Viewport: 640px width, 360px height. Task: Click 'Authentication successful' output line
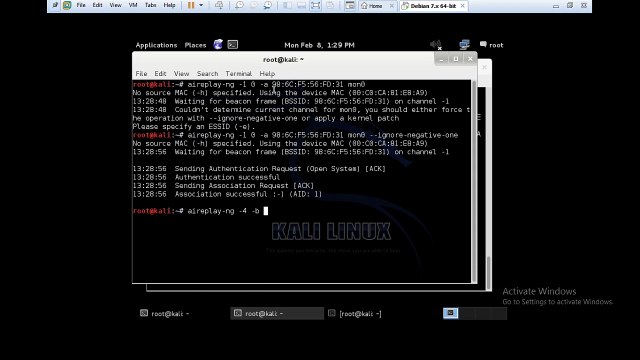(207, 178)
